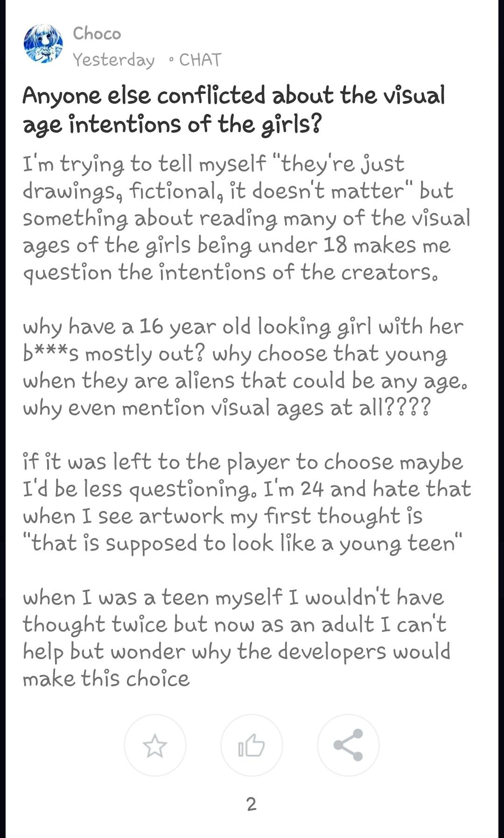Screen dimensions: 504x838
Task: Click the Yesterday timestamp
Action: pos(114,60)
